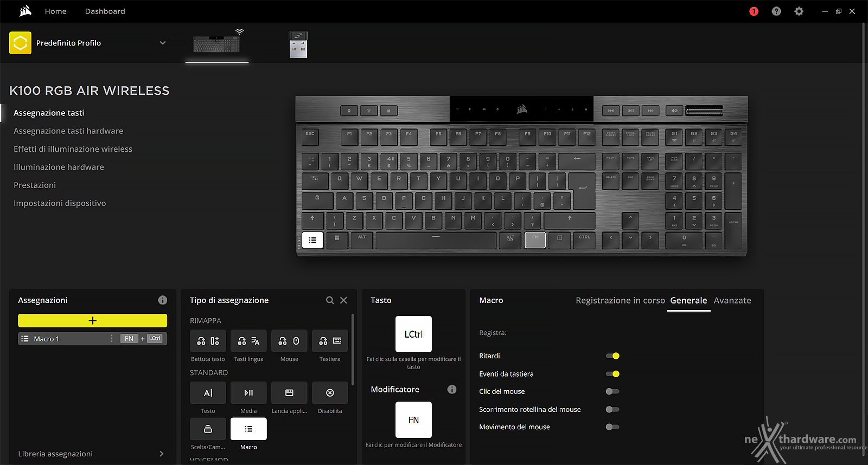Choose the Tastiera remap icon
The height and width of the screenshot is (465, 868).
[330, 341]
